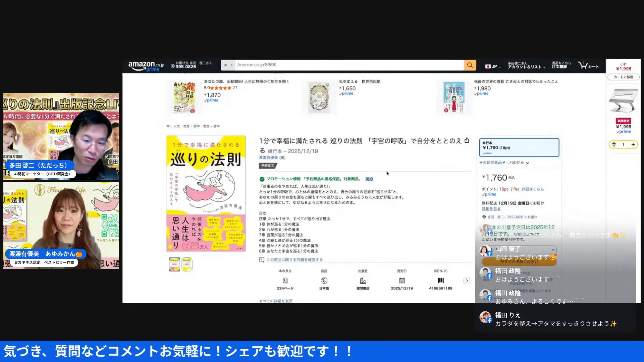Click the share icon beside the book title

467,141
